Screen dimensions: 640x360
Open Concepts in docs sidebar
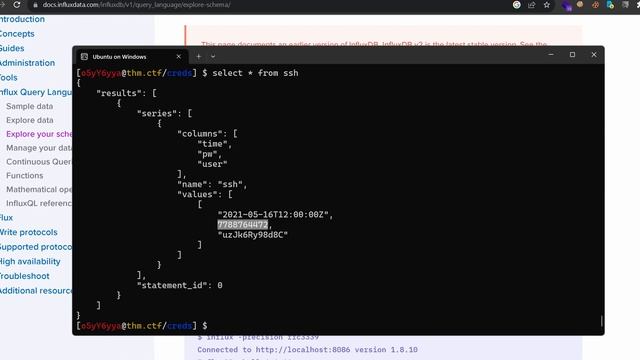17,34
